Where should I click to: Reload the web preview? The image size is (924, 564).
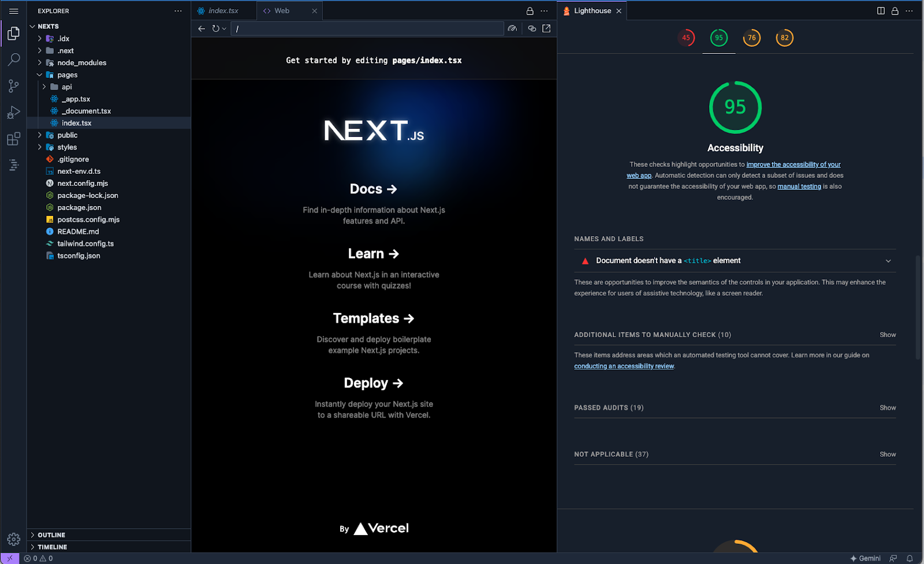point(215,28)
